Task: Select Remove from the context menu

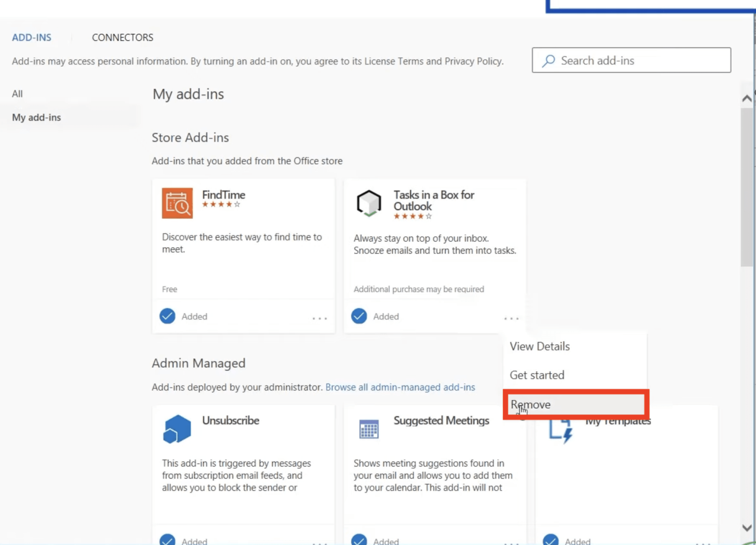Action: [x=530, y=404]
